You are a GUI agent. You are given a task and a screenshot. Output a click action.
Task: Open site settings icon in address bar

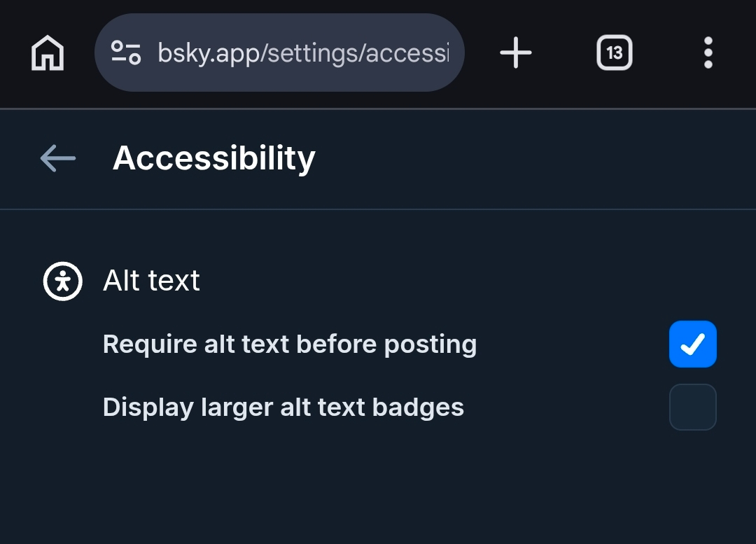coord(126,53)
